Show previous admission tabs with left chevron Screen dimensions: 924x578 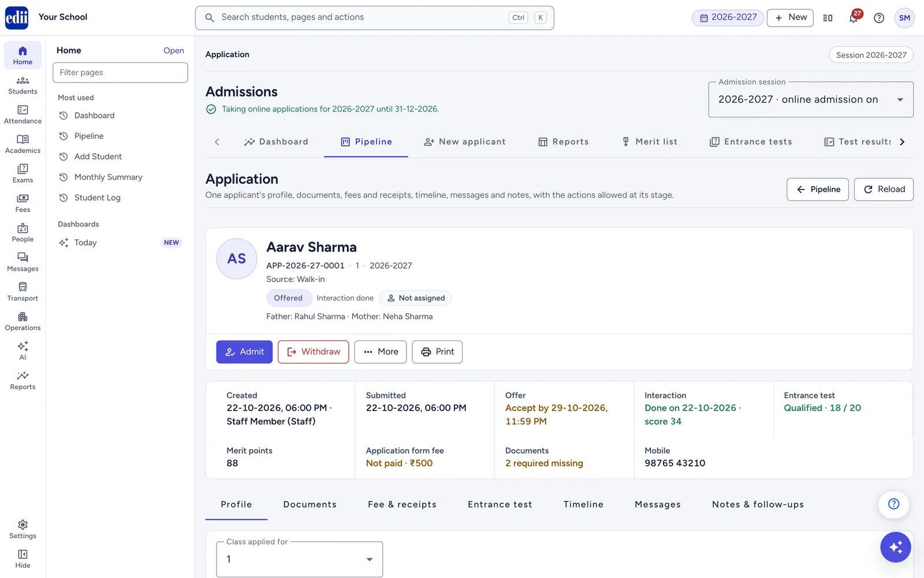pos(217,142)
